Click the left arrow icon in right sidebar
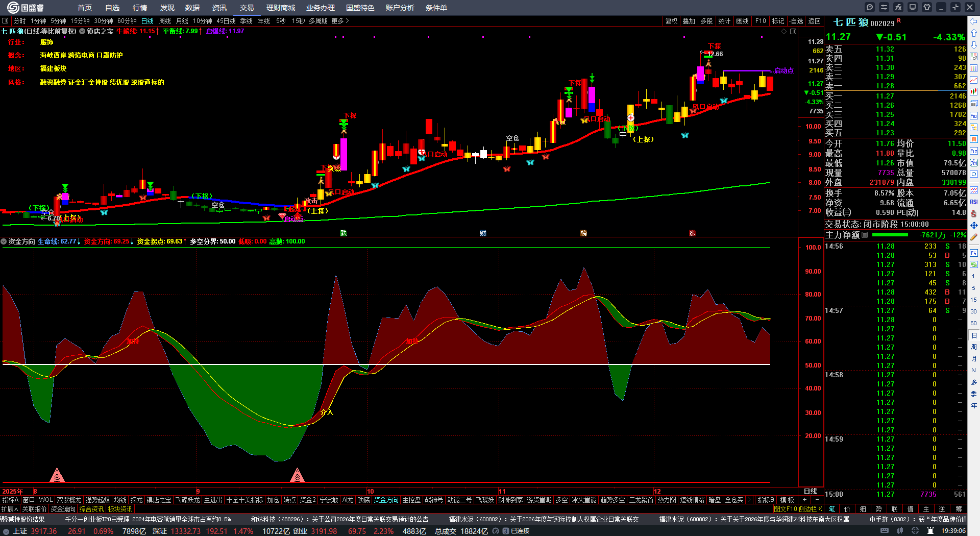 pos(974,21)
